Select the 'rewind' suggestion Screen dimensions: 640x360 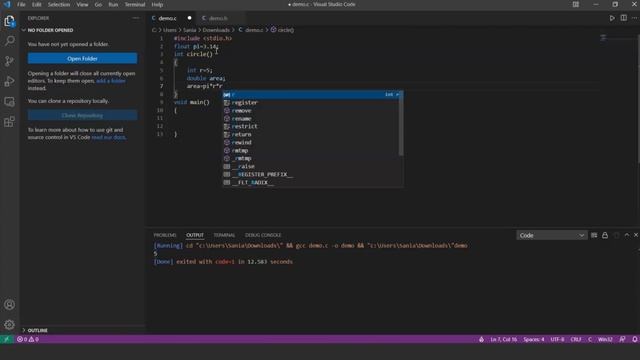pyautogui.click(x=312, y=142)
